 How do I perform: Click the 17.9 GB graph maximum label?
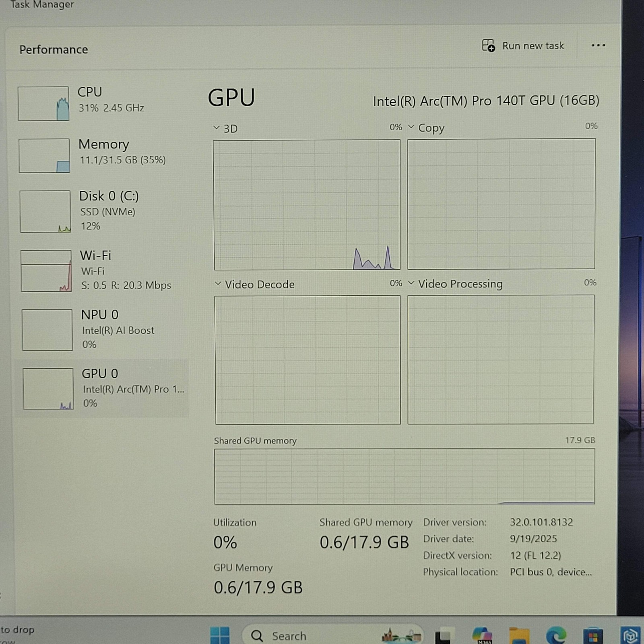pos(580,440)
